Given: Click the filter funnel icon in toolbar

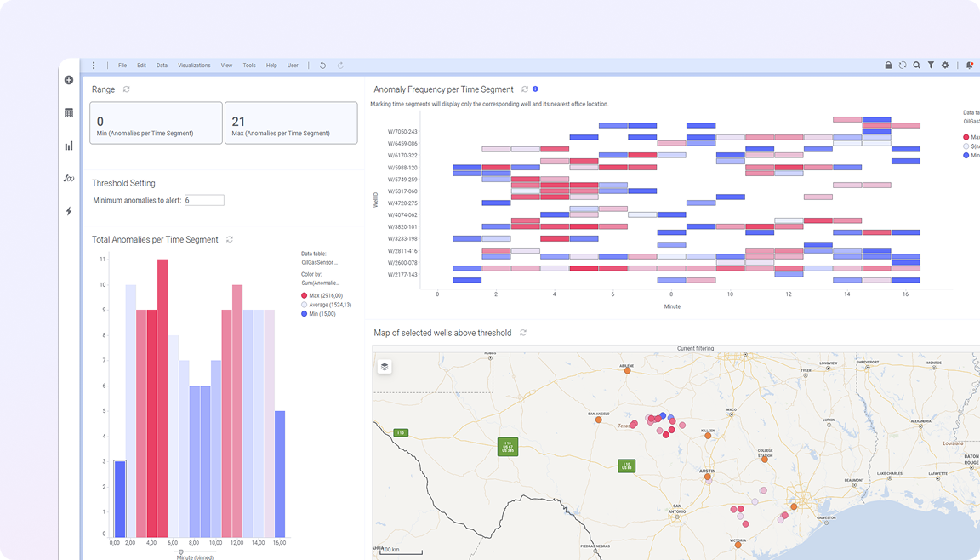Looking at the screenshot, I should tap(931, 66).
